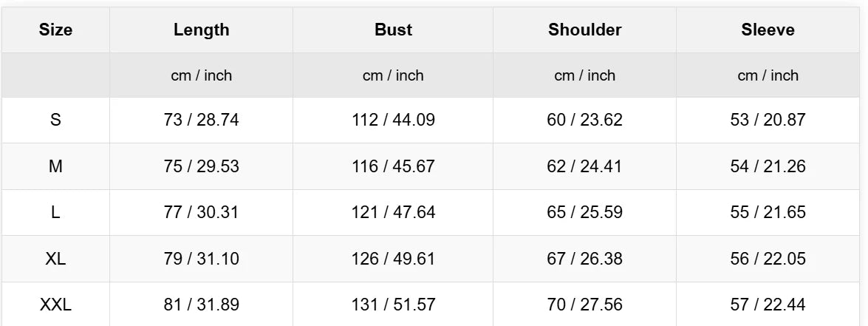Select the Bust column header

(393, 30)
